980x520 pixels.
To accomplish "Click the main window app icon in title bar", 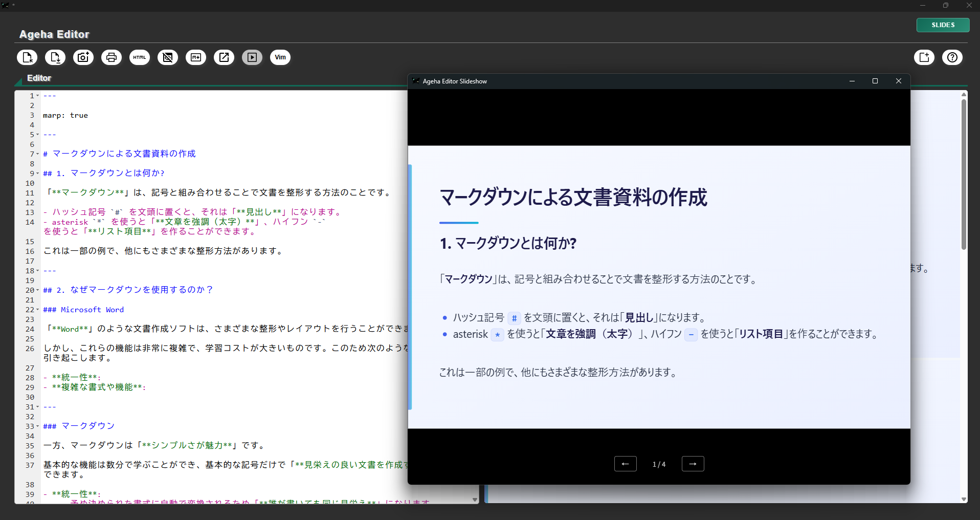I will click(x=5, y=5).
